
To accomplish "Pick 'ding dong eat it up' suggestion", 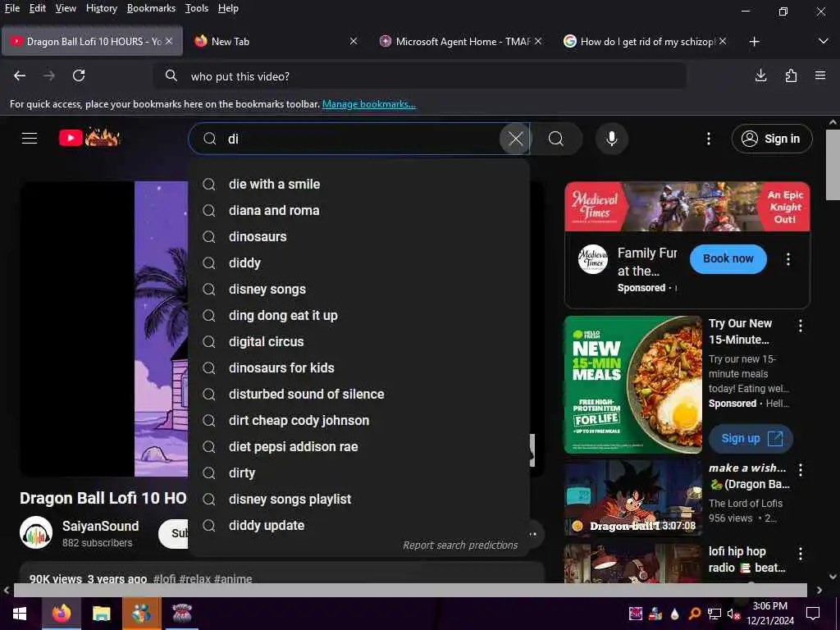I will (x=359, y=316).
